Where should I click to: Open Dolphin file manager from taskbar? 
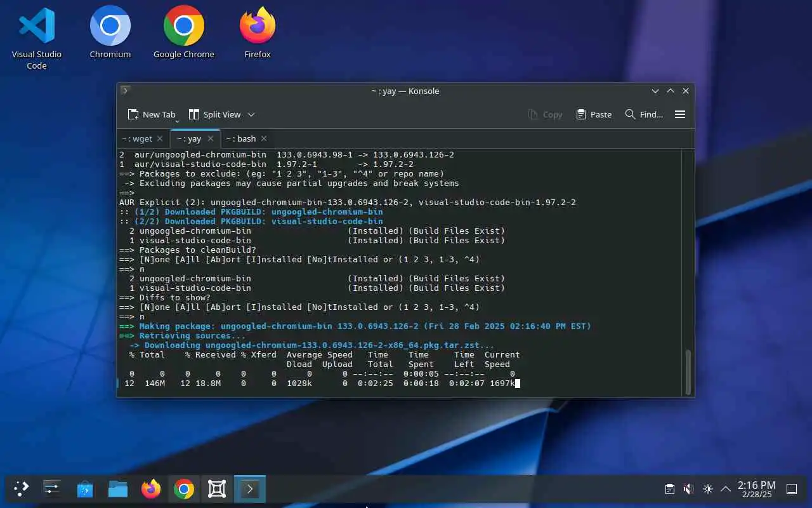click(118, 488)
